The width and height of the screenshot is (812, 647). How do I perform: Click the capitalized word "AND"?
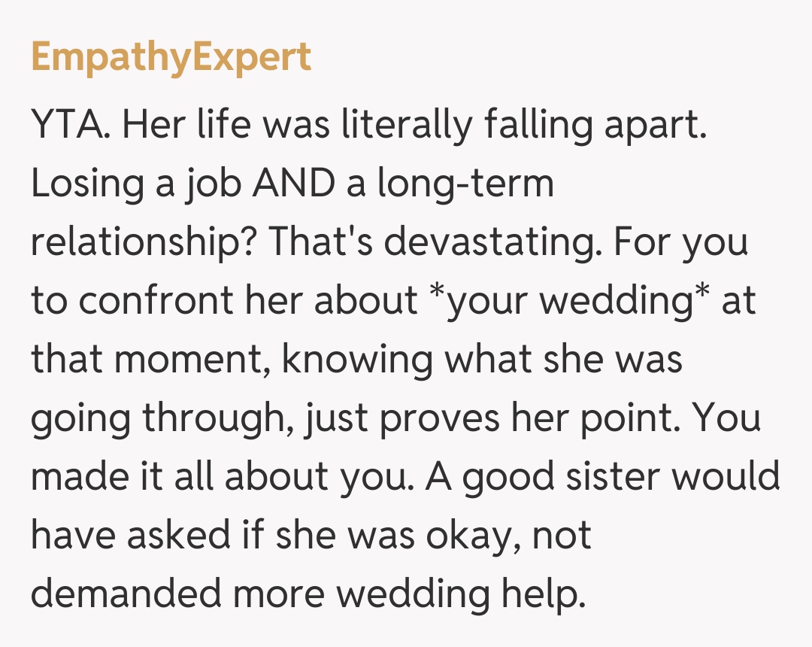tap(292, 184)
